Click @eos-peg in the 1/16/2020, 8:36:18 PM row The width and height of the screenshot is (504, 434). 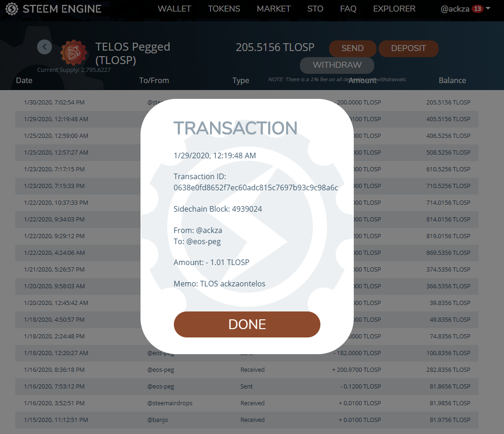click(160, 370)
